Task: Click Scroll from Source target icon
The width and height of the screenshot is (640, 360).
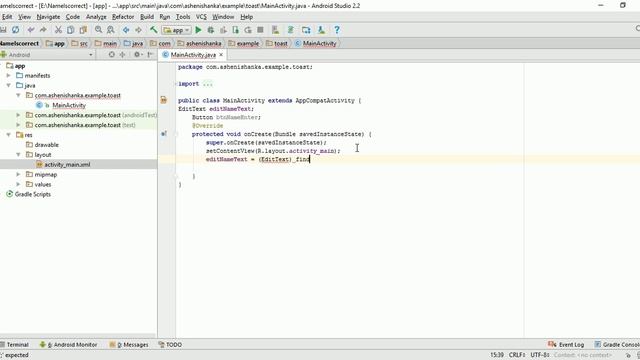Action: 111,54
